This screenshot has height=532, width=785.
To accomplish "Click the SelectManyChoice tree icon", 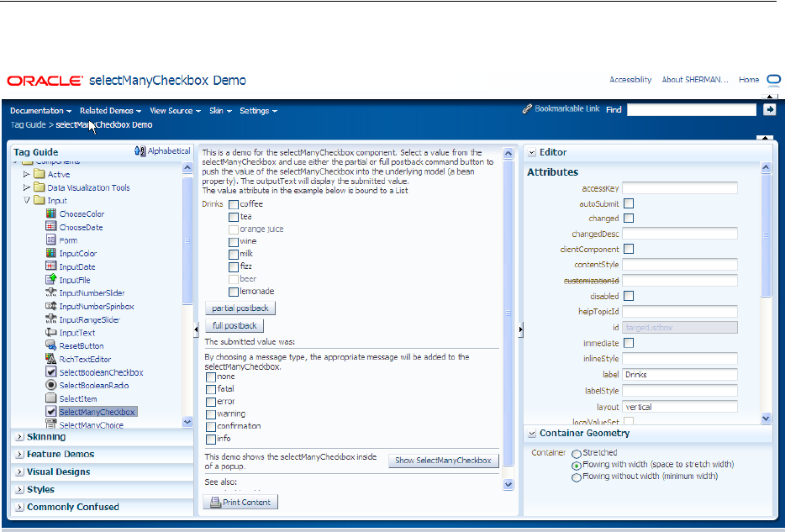I will (50, 424).
